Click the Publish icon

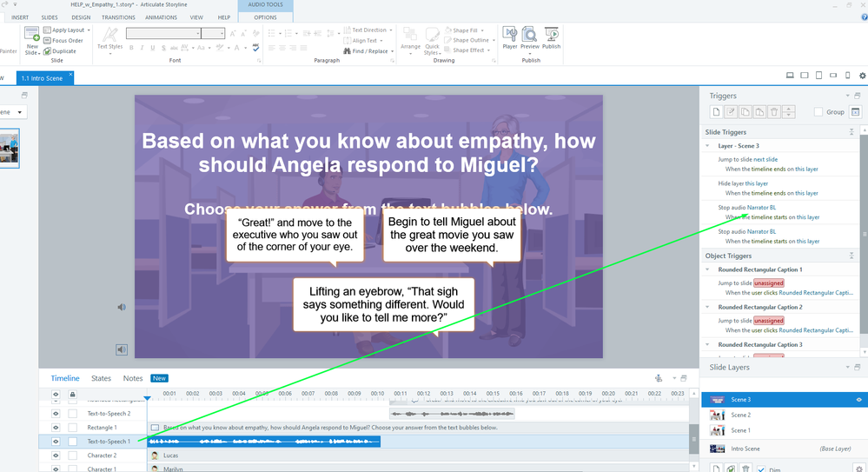point(552,35)
